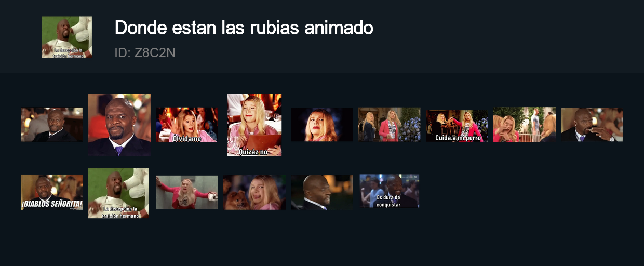The width and height of the screenshot is (644, 266).
Task: Open the GIF of bald man in profile view
Action: click(x=322, y=192)
